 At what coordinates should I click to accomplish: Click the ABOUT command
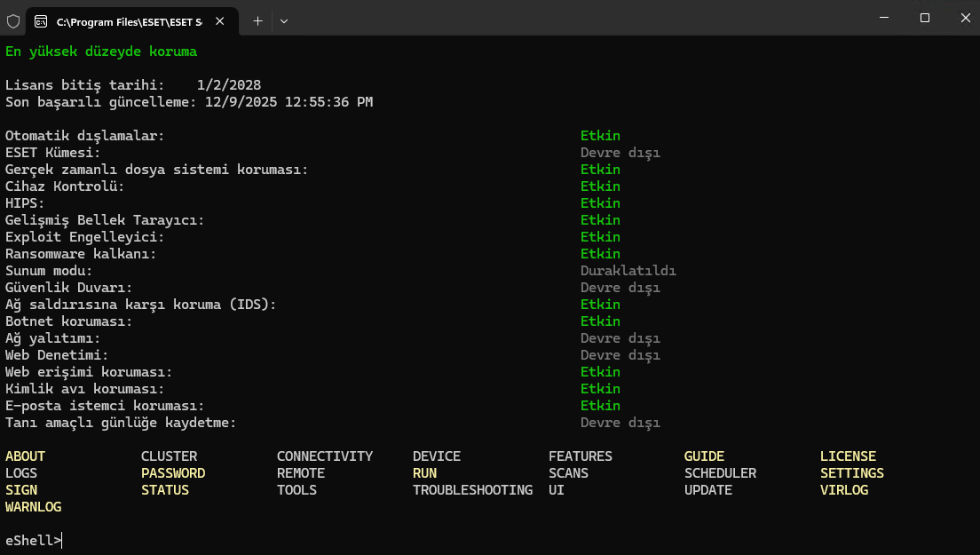pos(25,456)
